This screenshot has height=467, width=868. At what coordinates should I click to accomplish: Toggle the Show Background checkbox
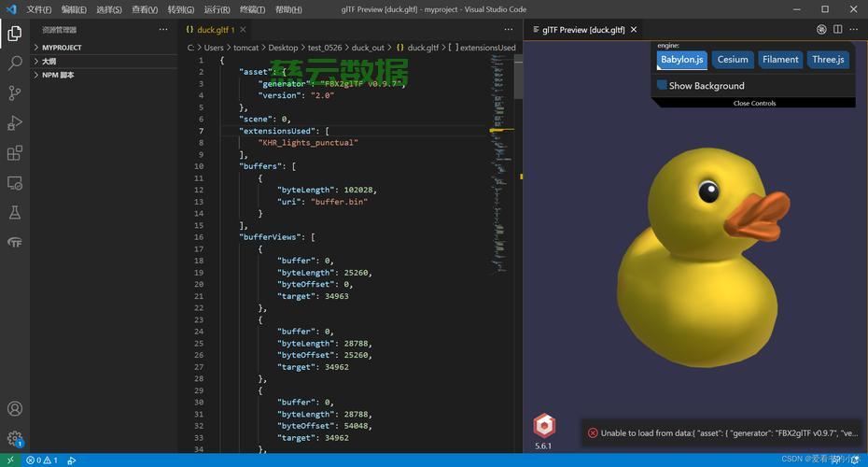(x=662, y=85)
